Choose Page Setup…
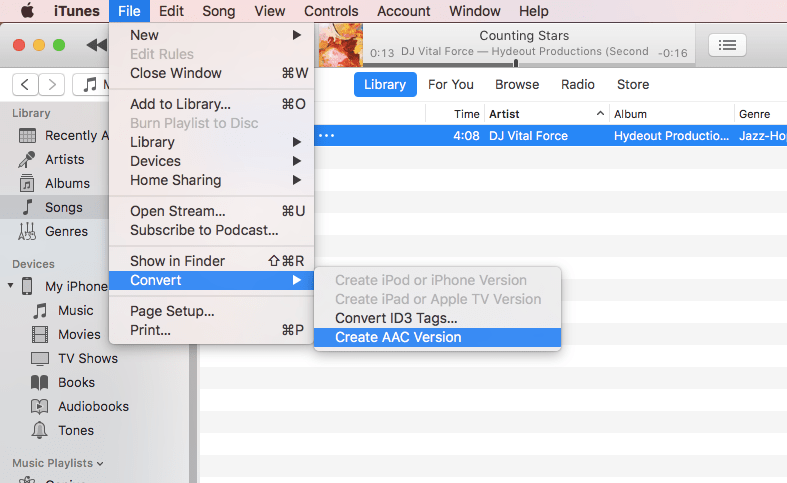 (x=211, y=311)
